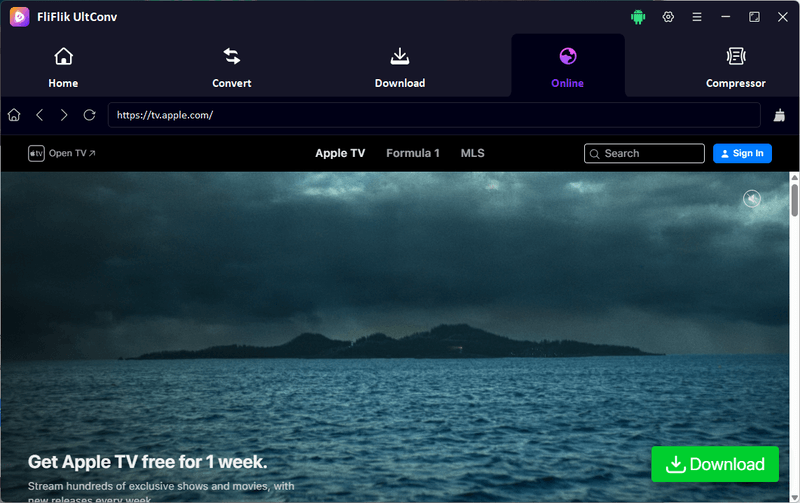Open the MLS section

pos(472,153)
